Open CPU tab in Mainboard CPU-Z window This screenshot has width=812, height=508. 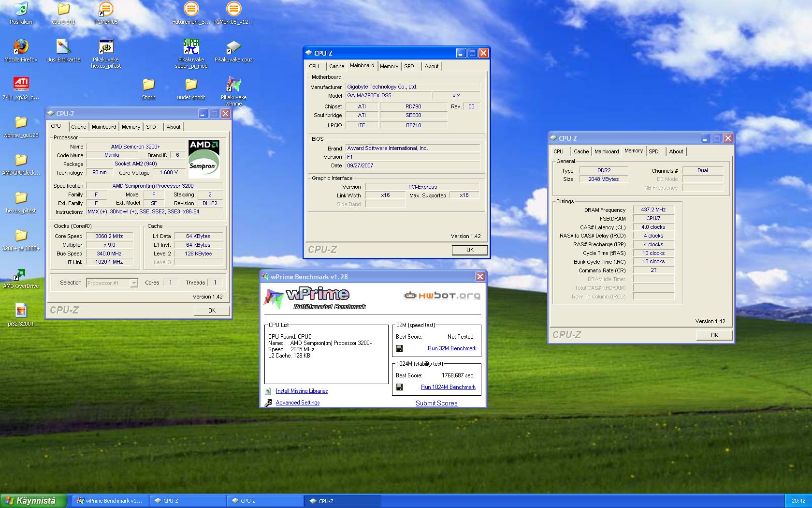click(314, 66)
